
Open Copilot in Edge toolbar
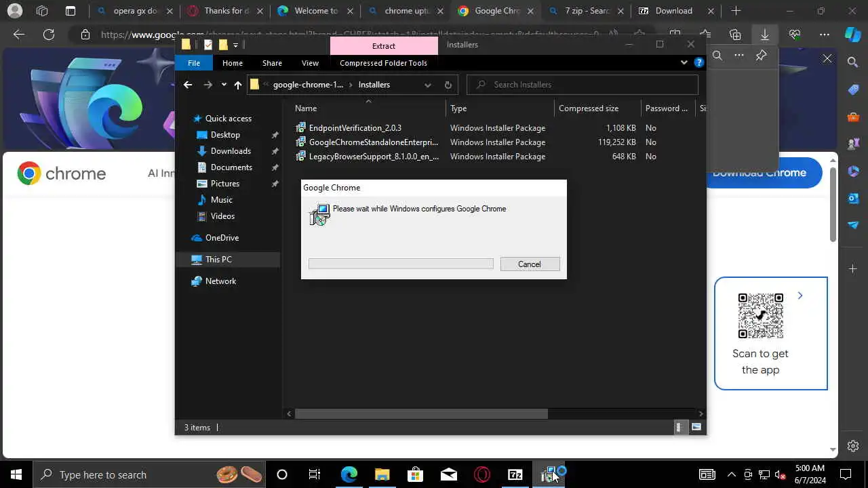[x=852, y=35]
